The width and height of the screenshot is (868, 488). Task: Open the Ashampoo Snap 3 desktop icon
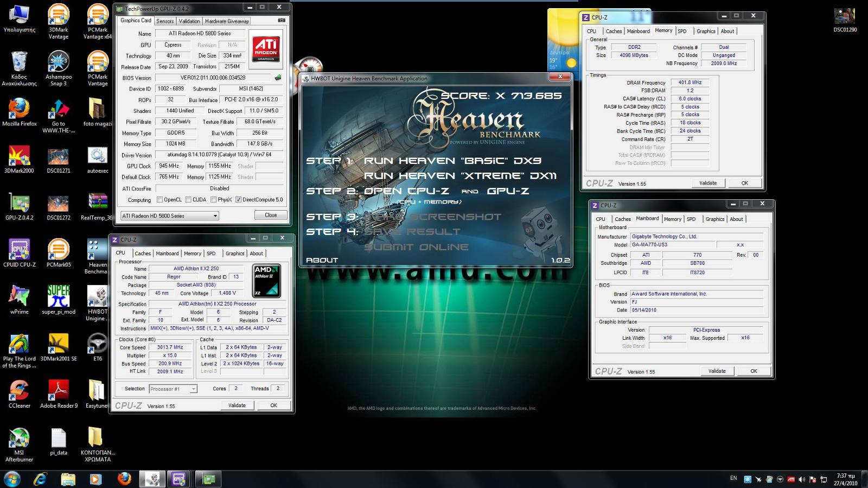(59, 68)
